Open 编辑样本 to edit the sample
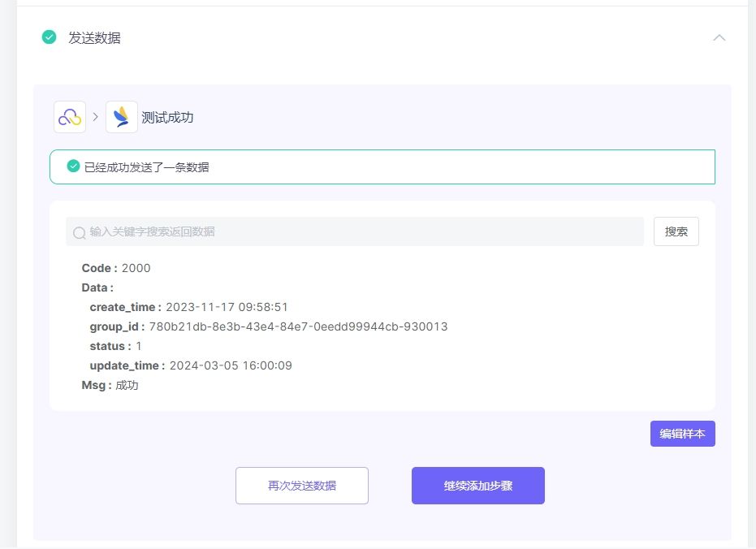 [x=682, y=434]
